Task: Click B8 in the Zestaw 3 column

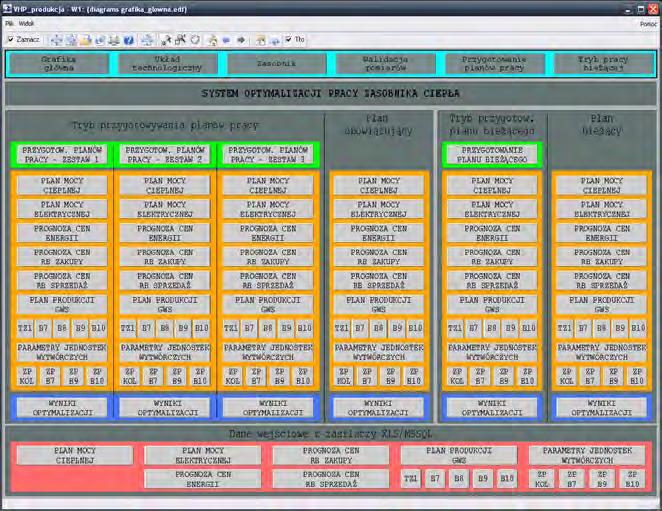Action: (268, 328)
